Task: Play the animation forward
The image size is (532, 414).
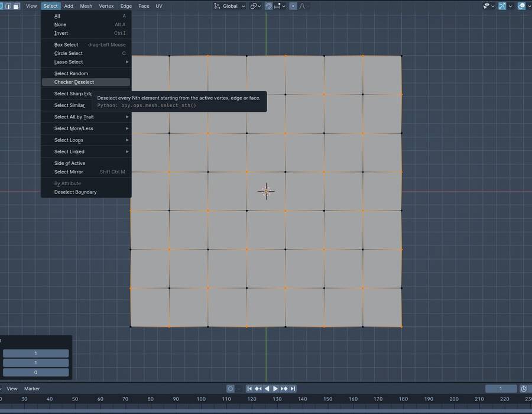Action: [275, 389]
